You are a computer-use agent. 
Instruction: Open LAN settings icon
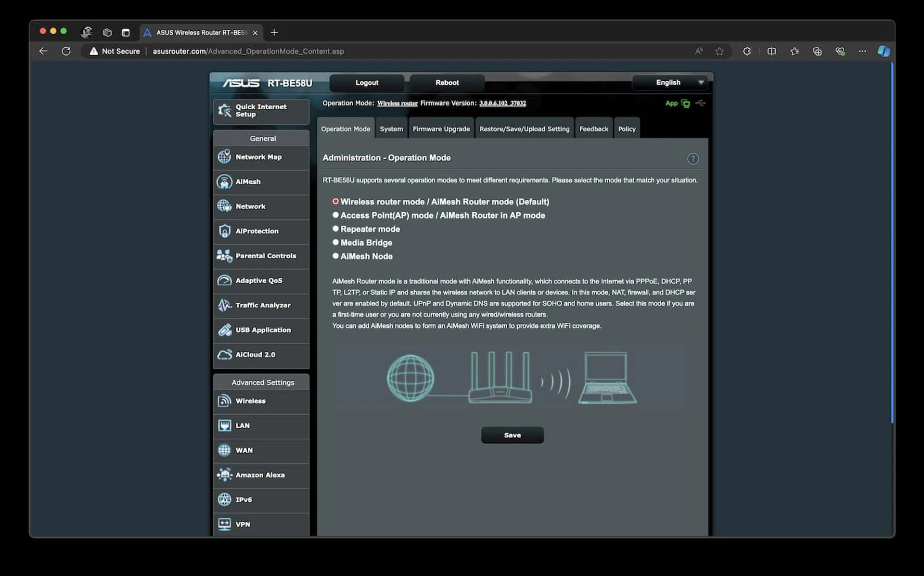pos(224,425)
